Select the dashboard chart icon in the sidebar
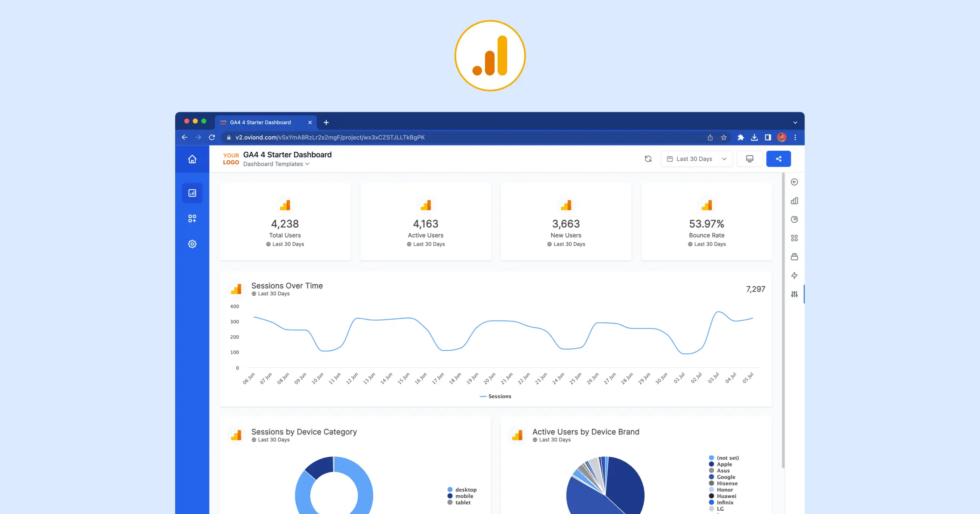Viewport: 980px width, 514px height. (x=192, y=193)
